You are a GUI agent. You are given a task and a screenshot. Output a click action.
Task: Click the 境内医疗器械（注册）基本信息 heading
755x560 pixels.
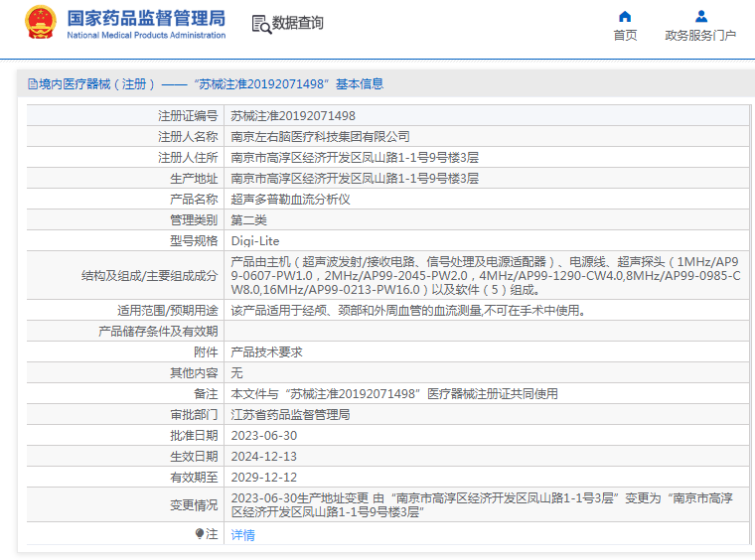tap(206, 84)
